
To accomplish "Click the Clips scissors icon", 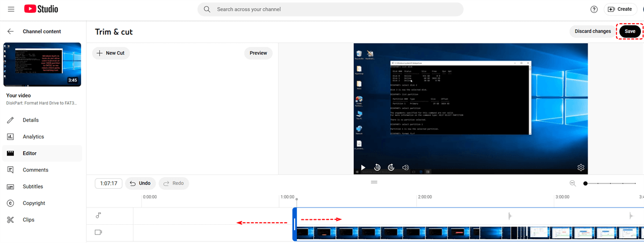I will tap(10, 220).
